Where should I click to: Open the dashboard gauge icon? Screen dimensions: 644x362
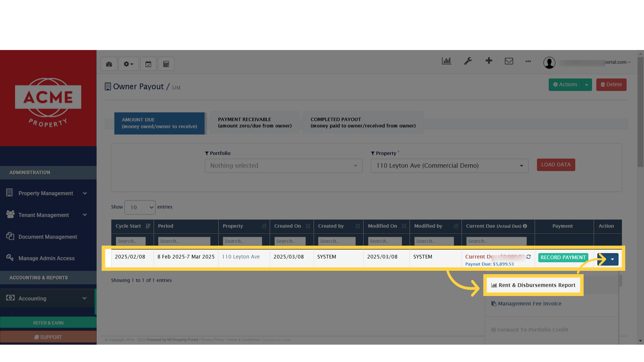109,64
